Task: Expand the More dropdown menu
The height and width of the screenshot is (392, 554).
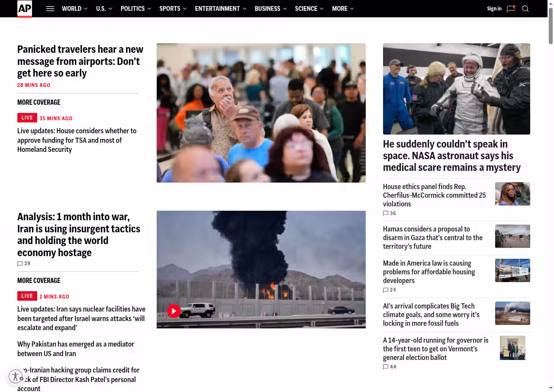Action: click(x=351, y=9)
